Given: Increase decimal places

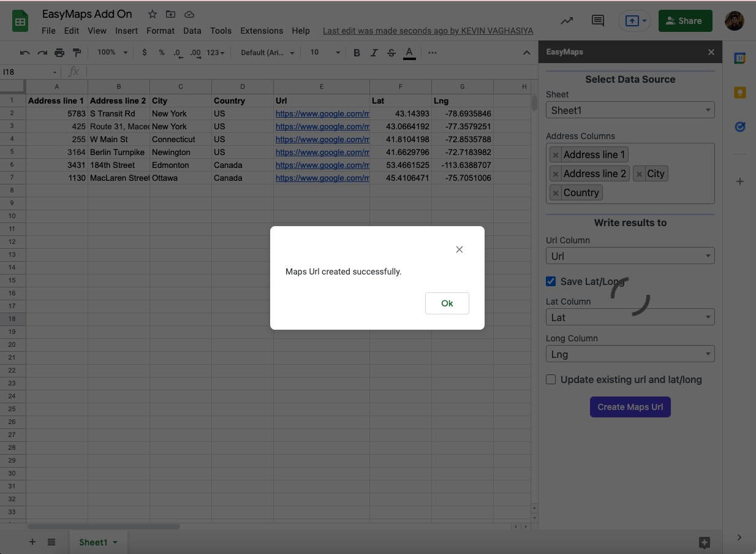Looking at the screenshot, I should point(196,53).
